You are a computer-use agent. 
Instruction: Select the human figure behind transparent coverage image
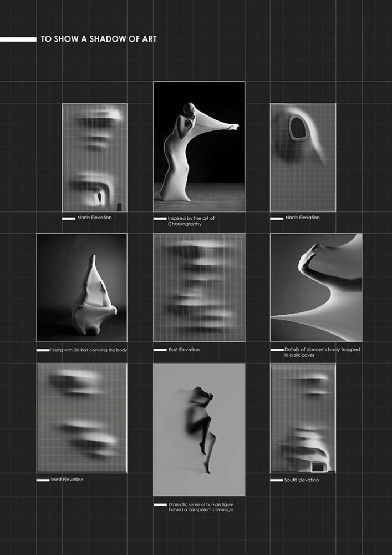198,429
